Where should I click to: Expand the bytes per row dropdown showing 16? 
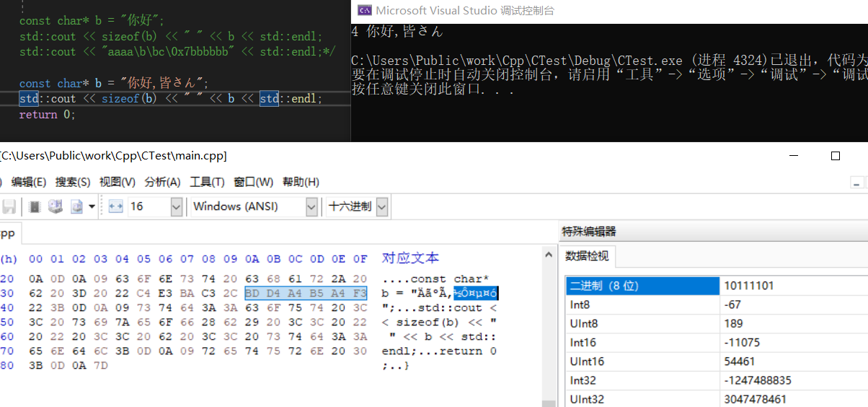point(176,207)
